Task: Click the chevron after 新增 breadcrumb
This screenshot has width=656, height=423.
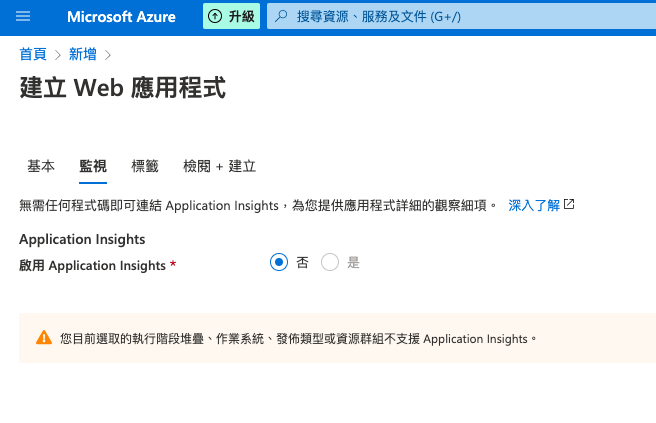Action: point(108,55)
